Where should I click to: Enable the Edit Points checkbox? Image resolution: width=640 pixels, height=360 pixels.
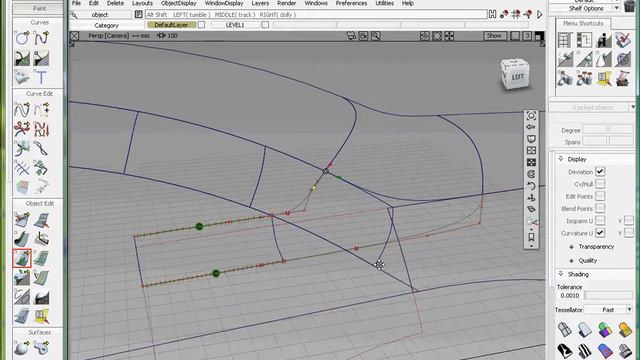(600, 196)
